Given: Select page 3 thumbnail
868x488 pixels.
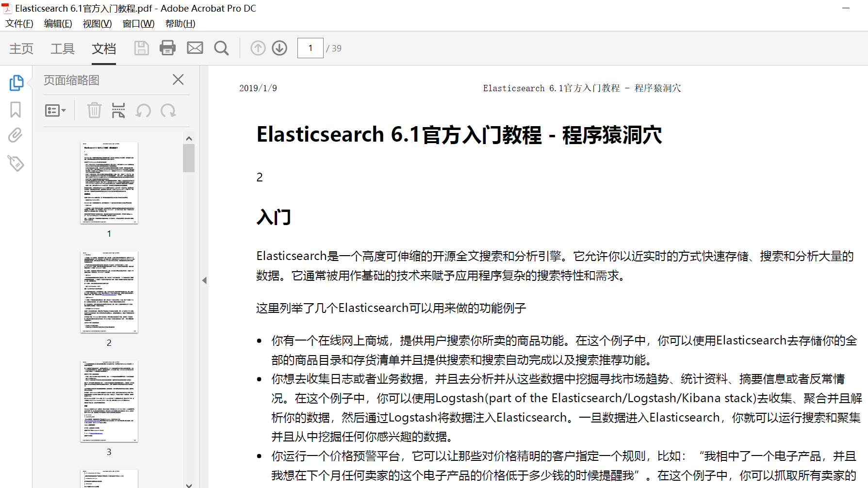Looking at the screenshot, I should [x=109, y=401].
